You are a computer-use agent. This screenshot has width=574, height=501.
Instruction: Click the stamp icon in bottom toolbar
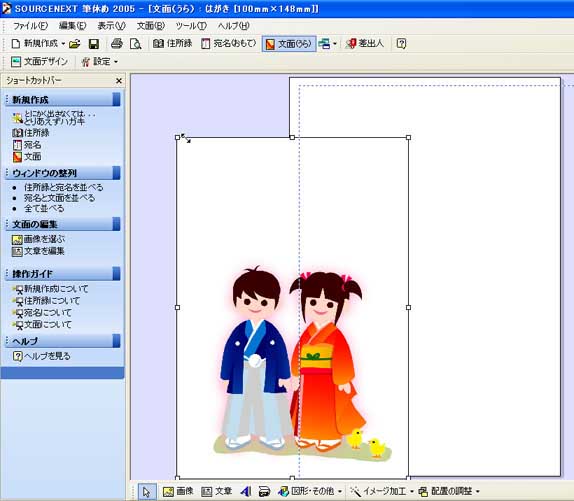tap(264, 491)
